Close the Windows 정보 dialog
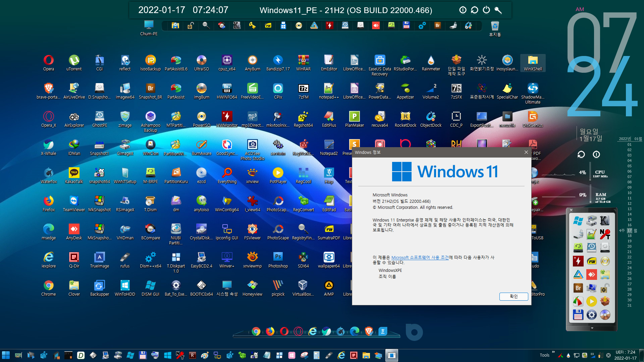Screen dimensions: 644x362 526,152
